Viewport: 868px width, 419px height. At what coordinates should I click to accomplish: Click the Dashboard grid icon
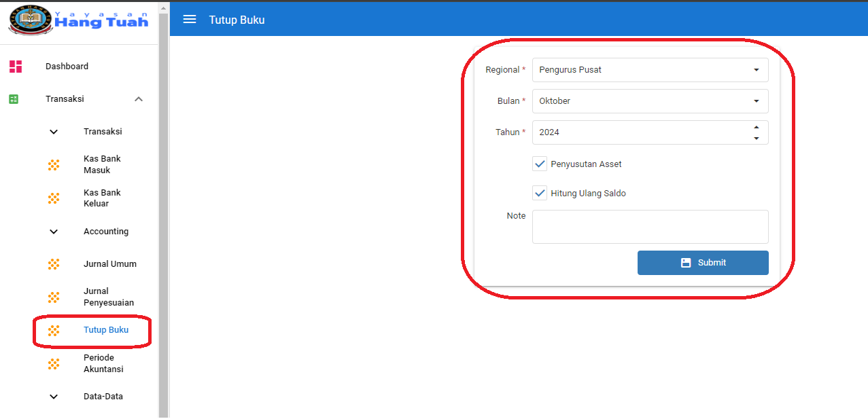[15, 67]
